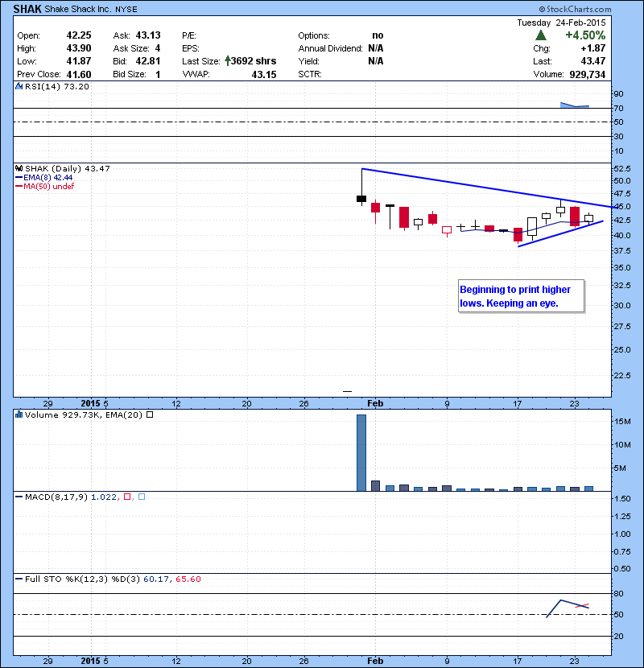
Task: Click the Shake Shack Inc. company name
Action: point(77,9)
